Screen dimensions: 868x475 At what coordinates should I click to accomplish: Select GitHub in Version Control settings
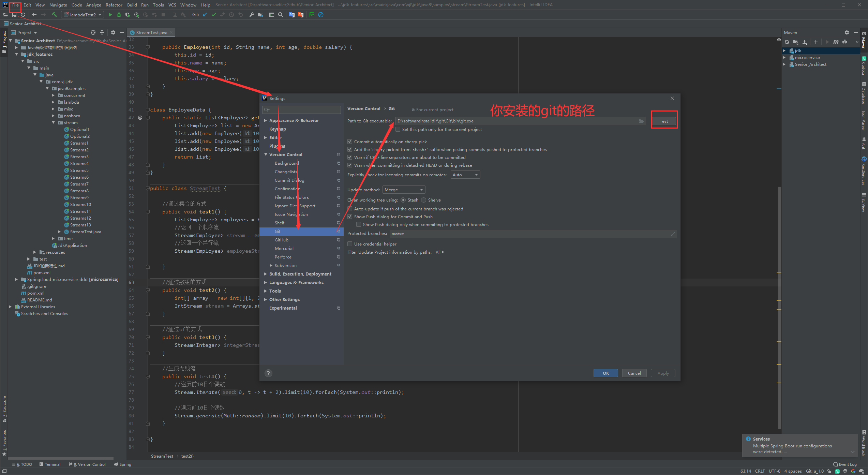point(282,240)
